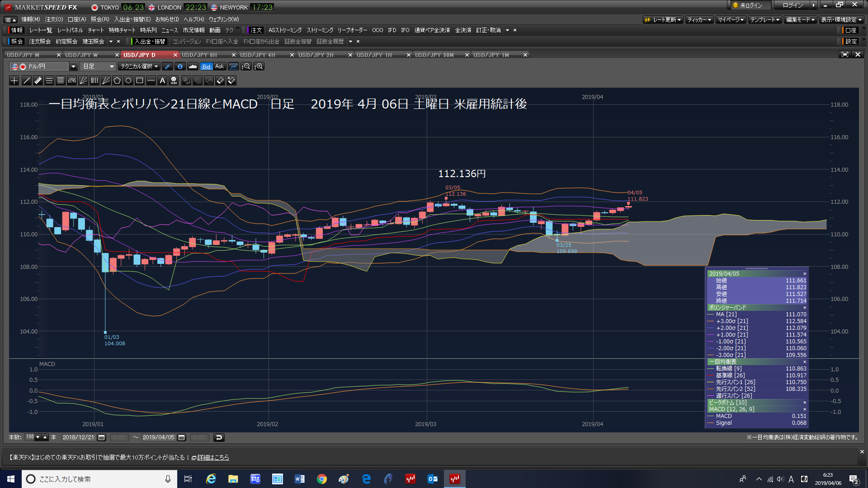Toggle the candlestick chart display button
The height and width of the screenshot is (488, 868).
point(233,66)
